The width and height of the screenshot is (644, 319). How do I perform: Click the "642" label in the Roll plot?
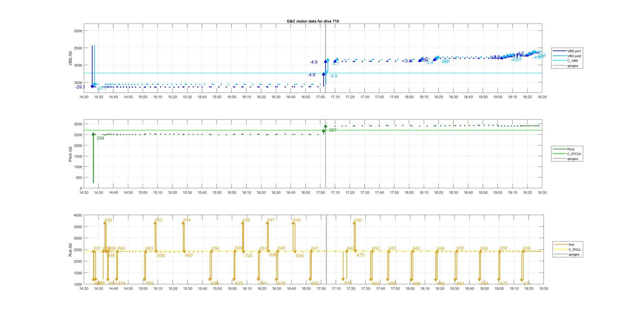pyautogui.click(x=351, y=249)
